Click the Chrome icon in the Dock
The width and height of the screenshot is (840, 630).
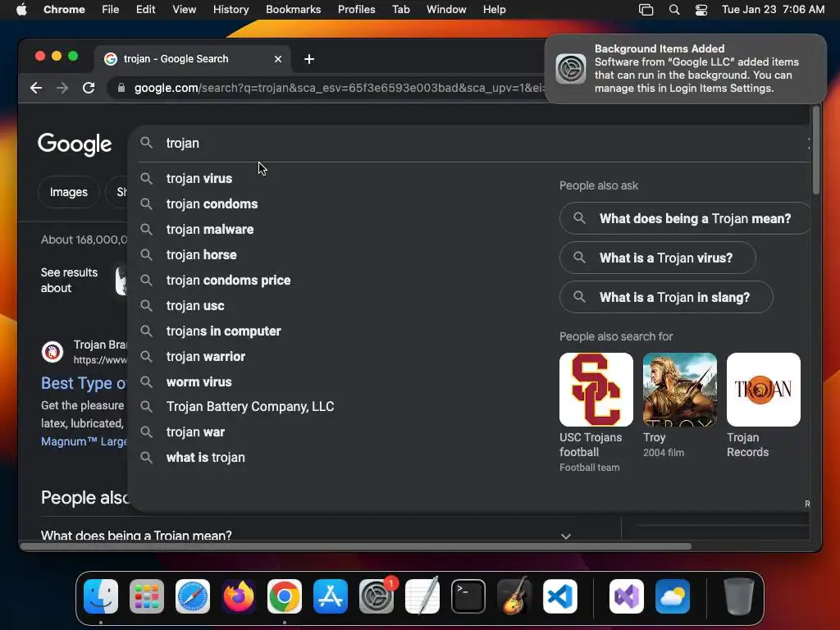[285, 596]
